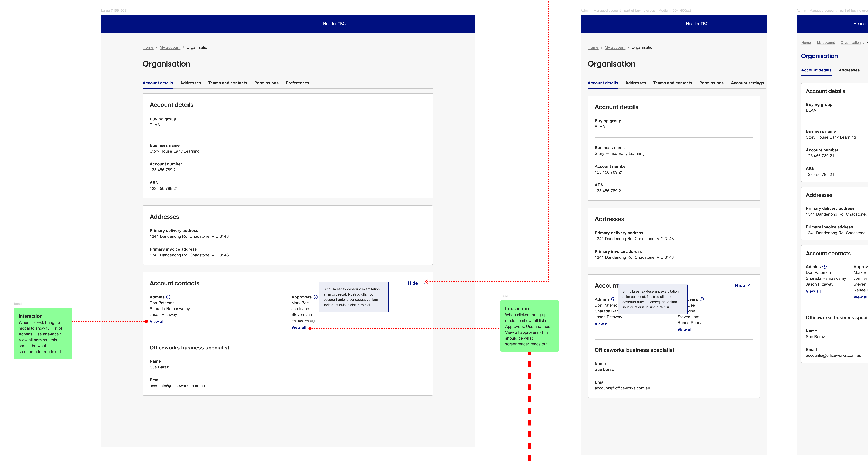The image size is (868, 465).
Task: Select 'Large (1199-905)' frame label
Action: (x=114, y=11)
